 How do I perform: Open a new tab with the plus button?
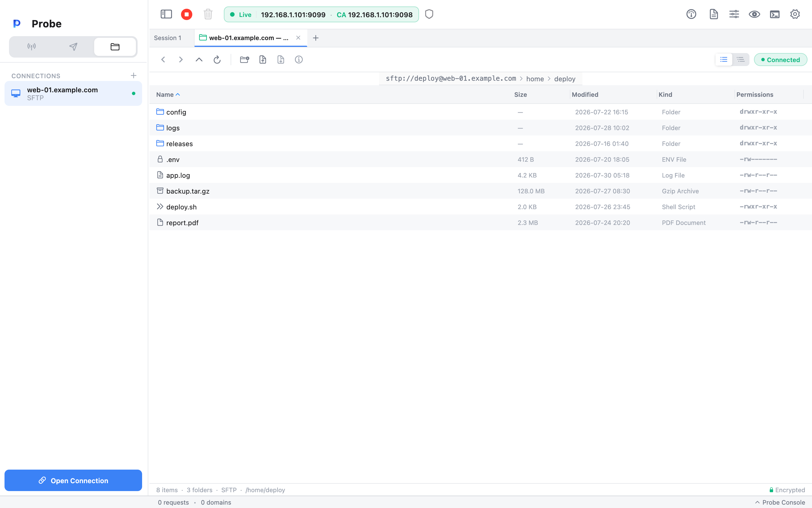tap(316, 38)
